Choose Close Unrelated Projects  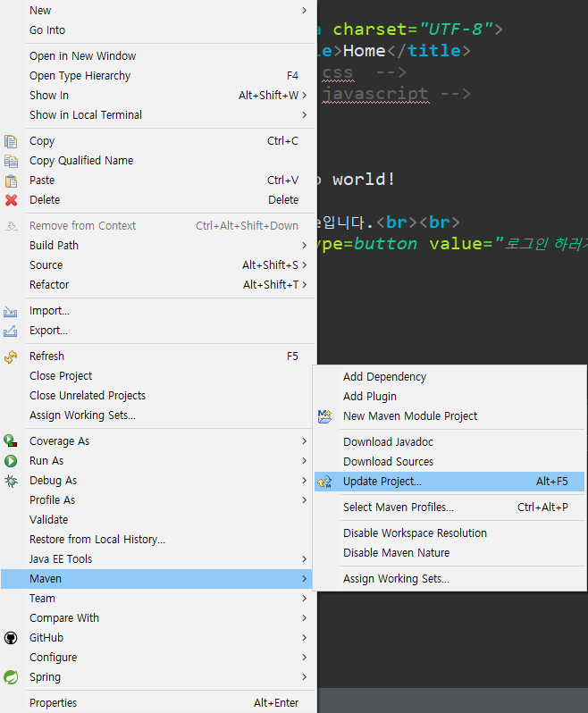88,396
